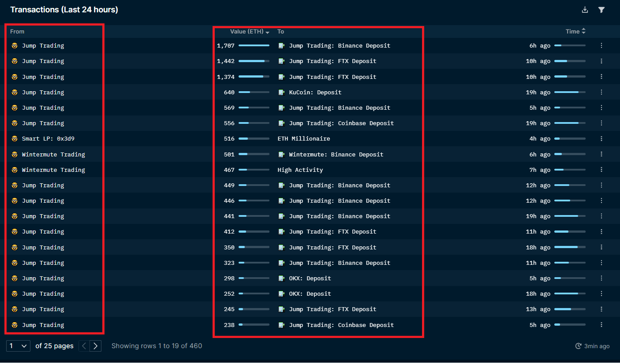620x364 pixels.
Task: Open Wintermute: Binance Deposit recipient link
Action: coord(336,154)
